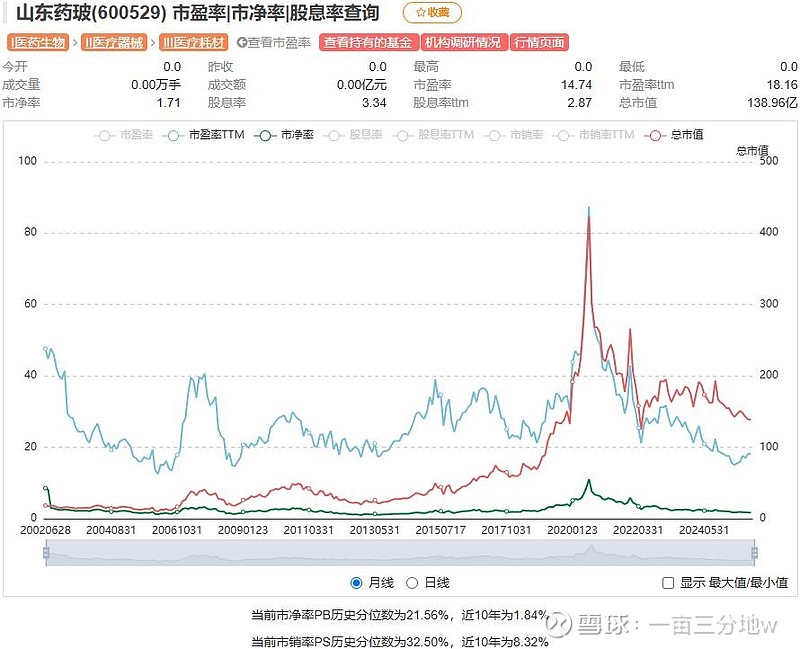The width and height of the screenshot is (800, 649).
Task: Click the 20020628 x-axis date label
Action: click(x=45, y=530)
